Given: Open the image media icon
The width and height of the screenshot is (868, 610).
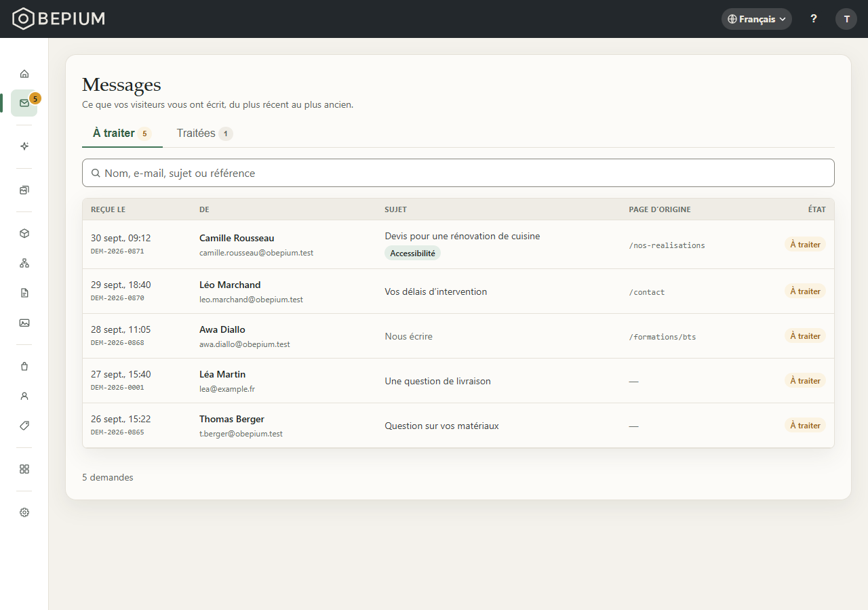Looking at the screenshot, I should coord(24,323).
